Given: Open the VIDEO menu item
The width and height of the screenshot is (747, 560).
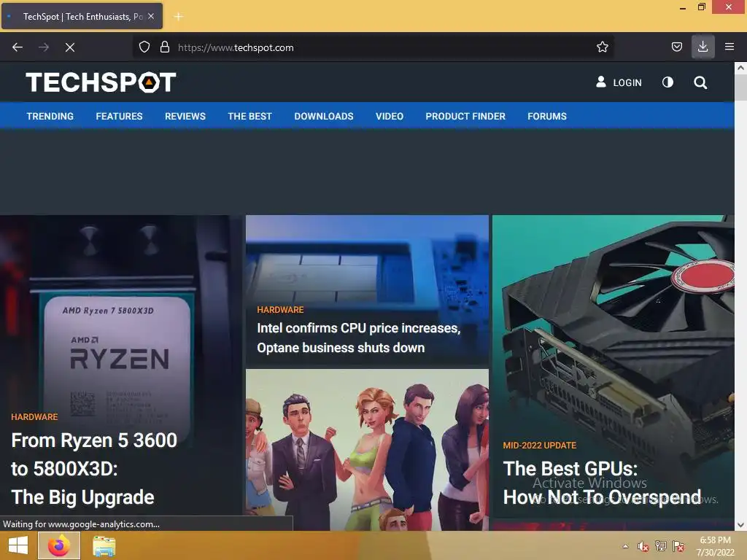Looking at the screenshot, I should click(x=390, y=116).
